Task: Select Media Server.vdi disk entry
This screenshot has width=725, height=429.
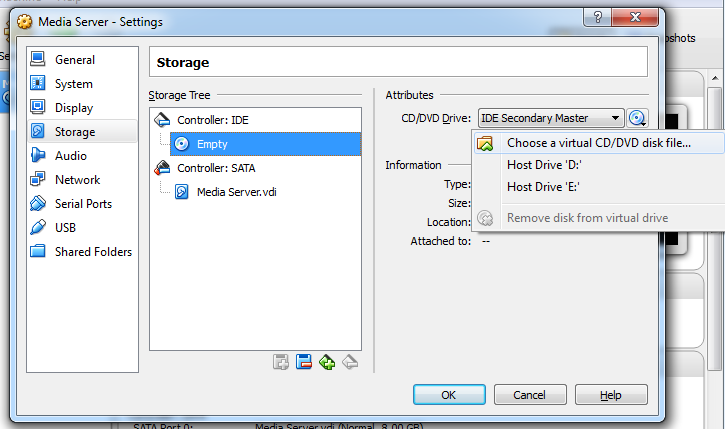Action: coord(236,192)
